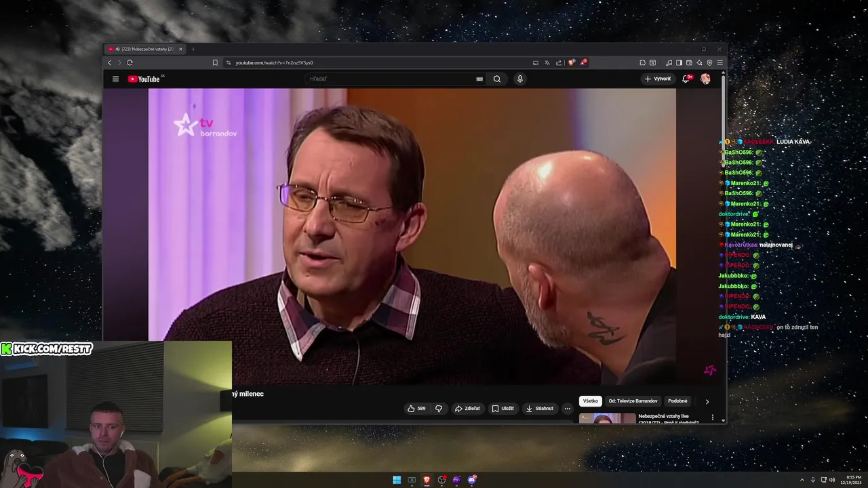868x488 pixels.
Task: Open the YouTube hamburger guide menu
Action: click(x=115, y=79)
